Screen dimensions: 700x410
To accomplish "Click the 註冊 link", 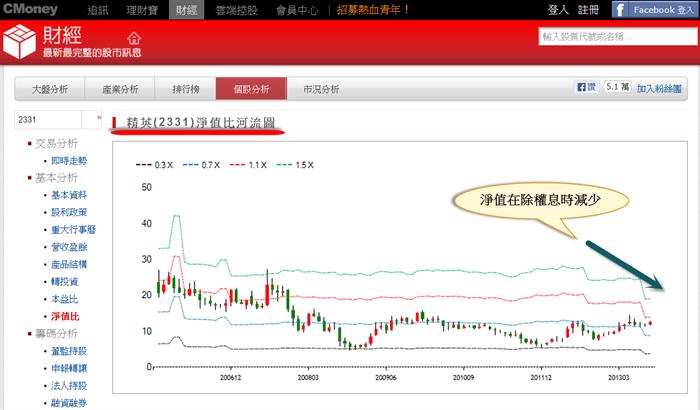I will tap(588, 9).
